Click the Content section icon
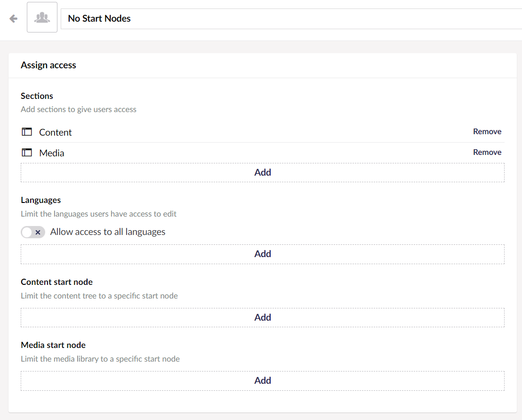522x420 pixels. click(x=27, y=132)
